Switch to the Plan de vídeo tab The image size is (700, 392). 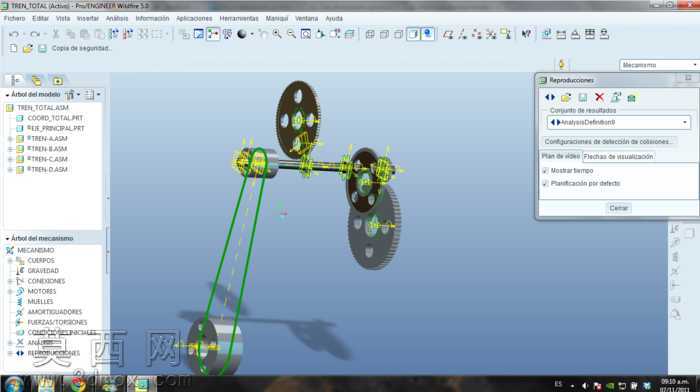561,156
